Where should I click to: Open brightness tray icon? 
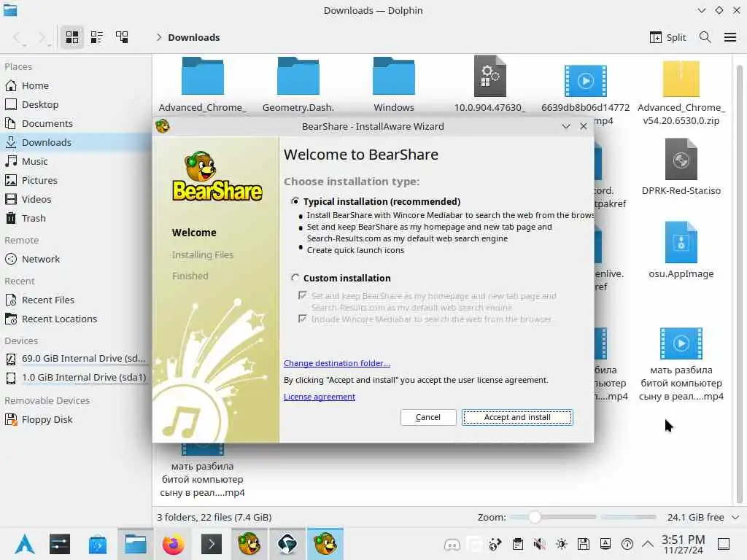point(562,544)
